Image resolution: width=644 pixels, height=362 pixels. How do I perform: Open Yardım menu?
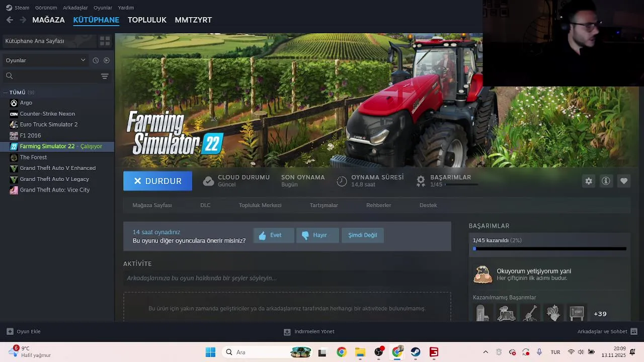[126, 8]
